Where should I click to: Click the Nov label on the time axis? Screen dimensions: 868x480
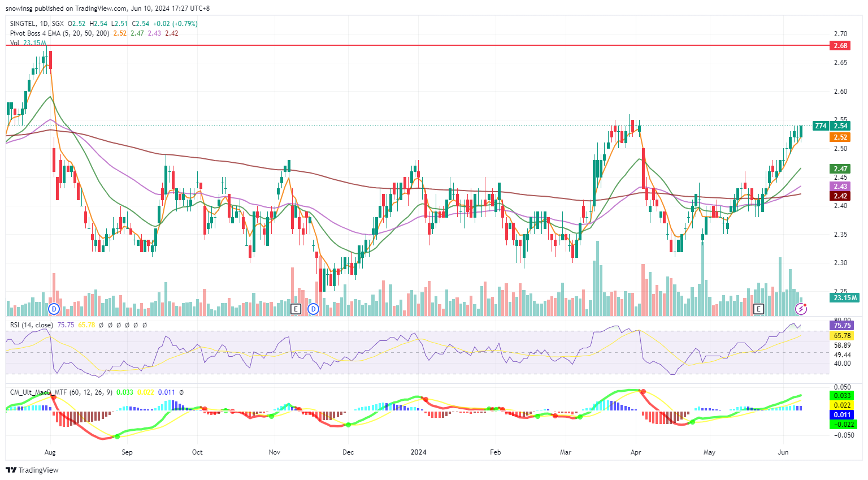(x=275, y=452)
